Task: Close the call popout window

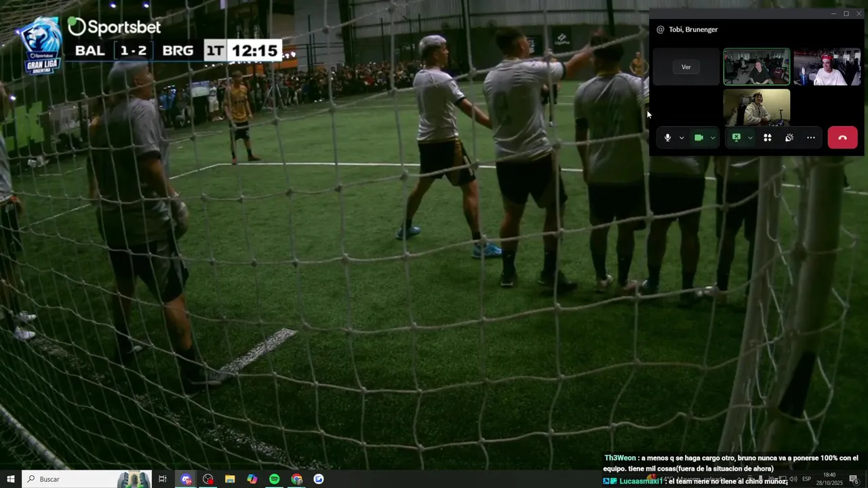Action: click(x=859, y=14)
